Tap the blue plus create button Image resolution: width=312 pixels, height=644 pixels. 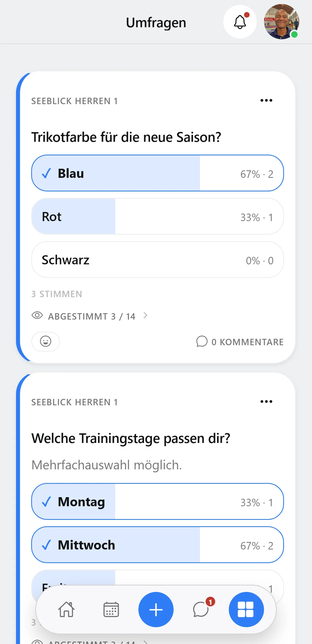(156, 610)
